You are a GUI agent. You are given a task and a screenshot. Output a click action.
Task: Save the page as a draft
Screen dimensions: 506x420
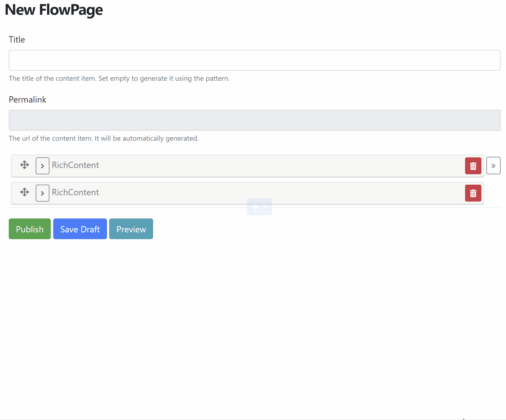80,229
